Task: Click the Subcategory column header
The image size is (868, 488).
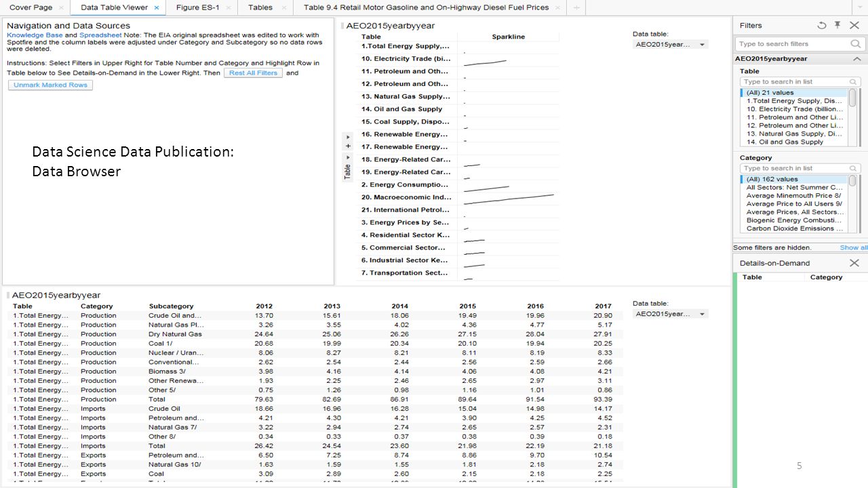Action: click(171, 306)
